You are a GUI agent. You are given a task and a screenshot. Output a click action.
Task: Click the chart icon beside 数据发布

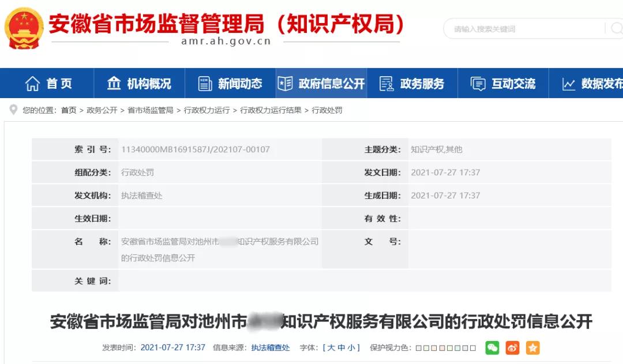click(x=569, y=84)
